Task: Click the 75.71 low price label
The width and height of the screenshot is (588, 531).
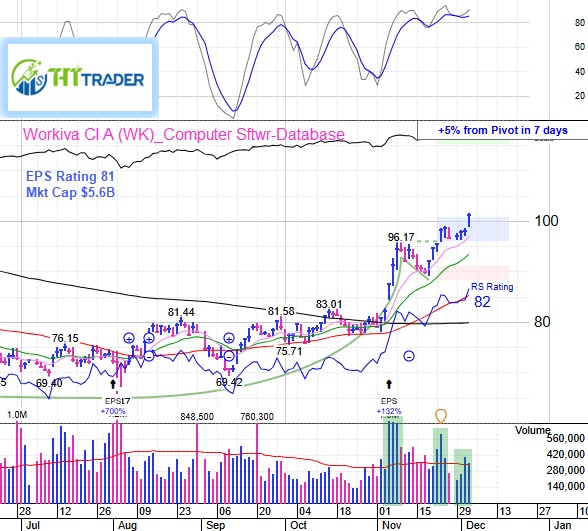Action: pos(289,351)
